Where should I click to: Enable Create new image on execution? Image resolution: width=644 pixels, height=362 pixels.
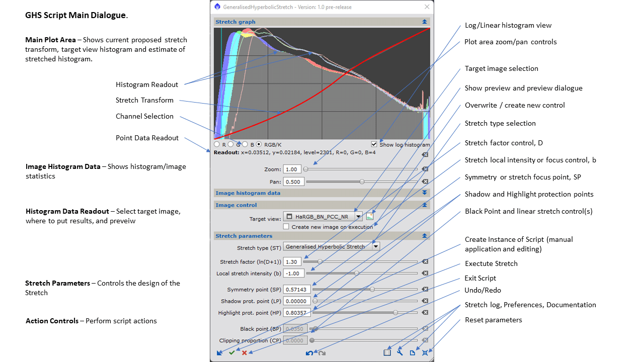pyautogui.click(x=286, y=227)
